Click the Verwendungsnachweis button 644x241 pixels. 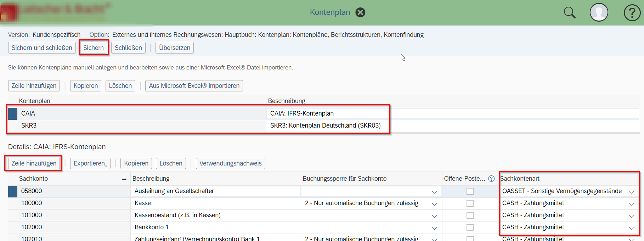[230, 163]
